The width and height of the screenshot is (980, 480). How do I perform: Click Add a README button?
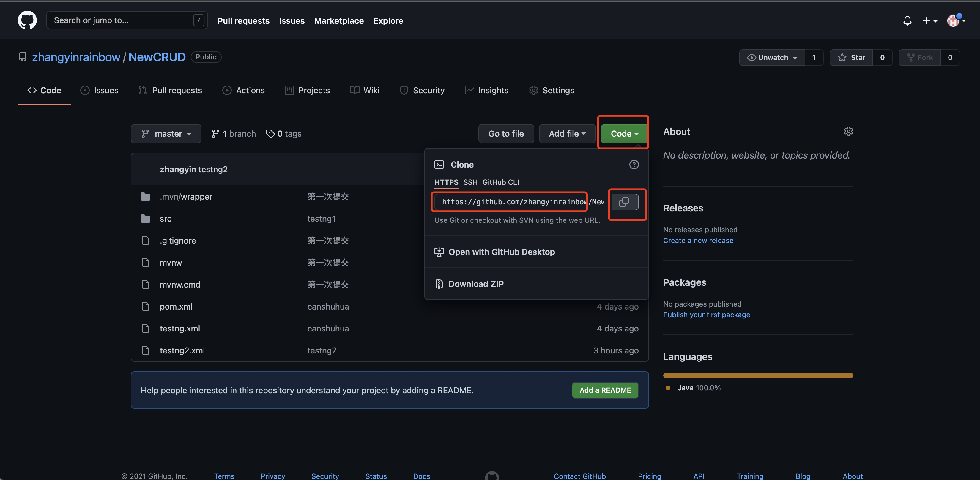click(x=605, y=390)
